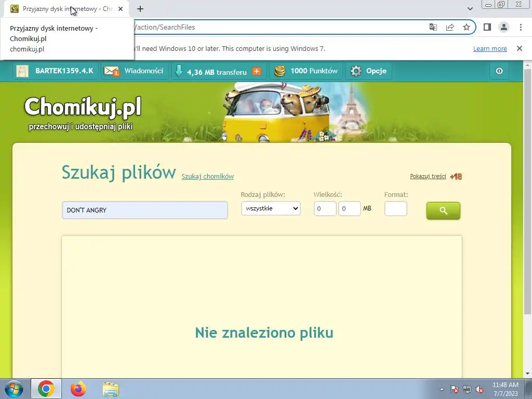Click the envelope messages icon
Screen dimensions: 532x399
click(112, 71)
